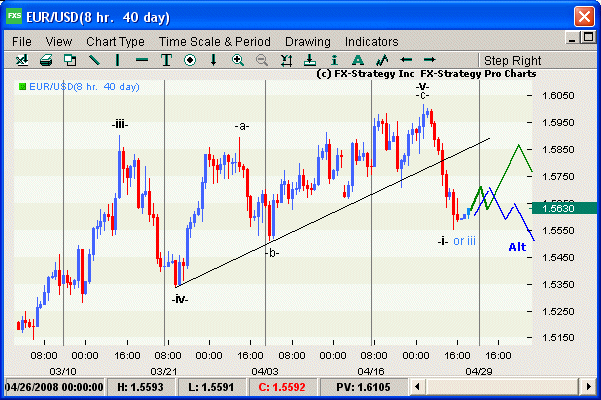This screenshot has height=400, width=601.
Task: Click the scrollbar left arrow button
Action: coord(418,387)
